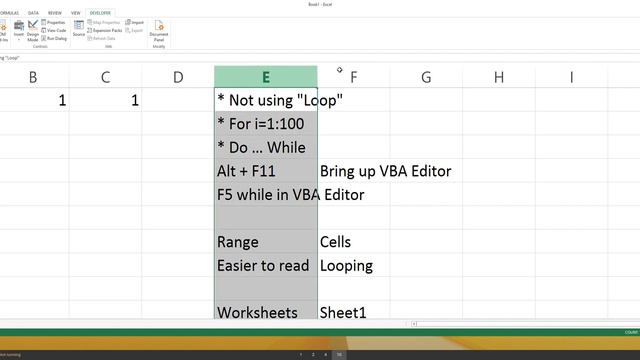
Task: Click cell '* Not using "Loop"'
Action: [x=266, y=100]
